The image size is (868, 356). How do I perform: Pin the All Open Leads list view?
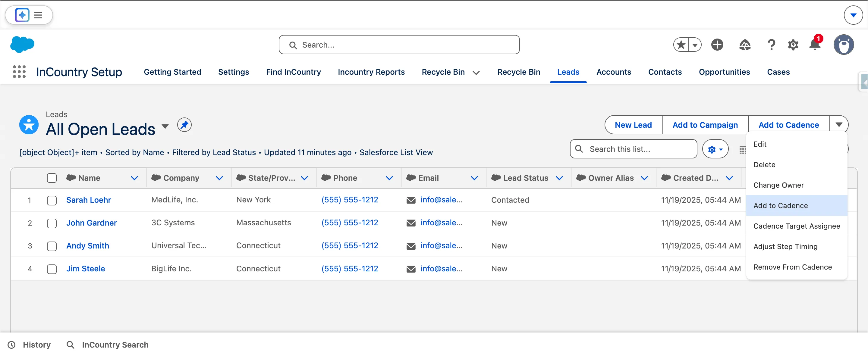[x=184, y=125]
